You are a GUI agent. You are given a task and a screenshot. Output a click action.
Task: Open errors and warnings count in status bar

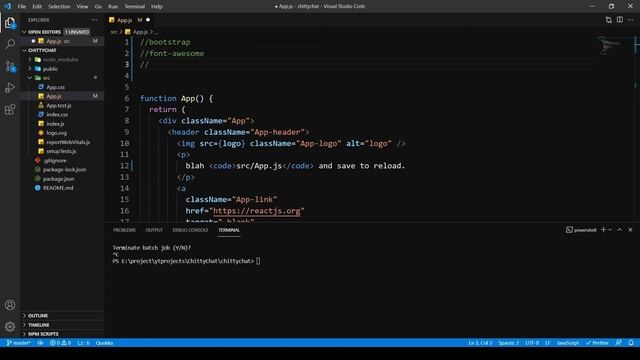click(x=60, y=343)
